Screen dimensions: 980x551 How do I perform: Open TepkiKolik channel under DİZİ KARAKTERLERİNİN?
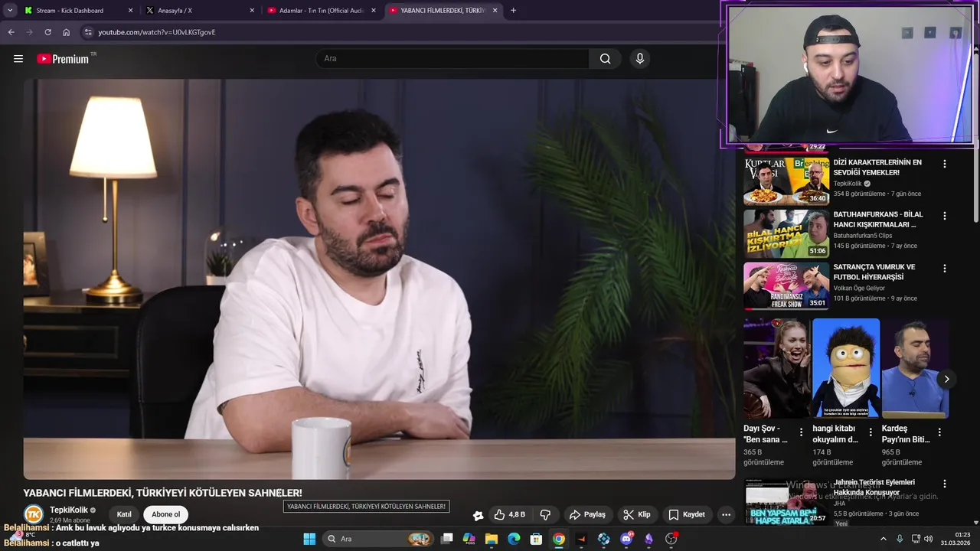848,184
